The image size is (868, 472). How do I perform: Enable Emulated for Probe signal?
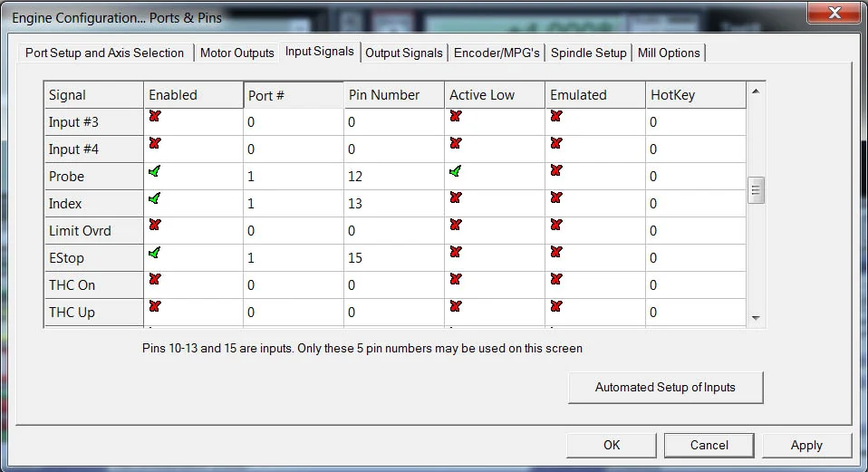(x=556, y=170)
